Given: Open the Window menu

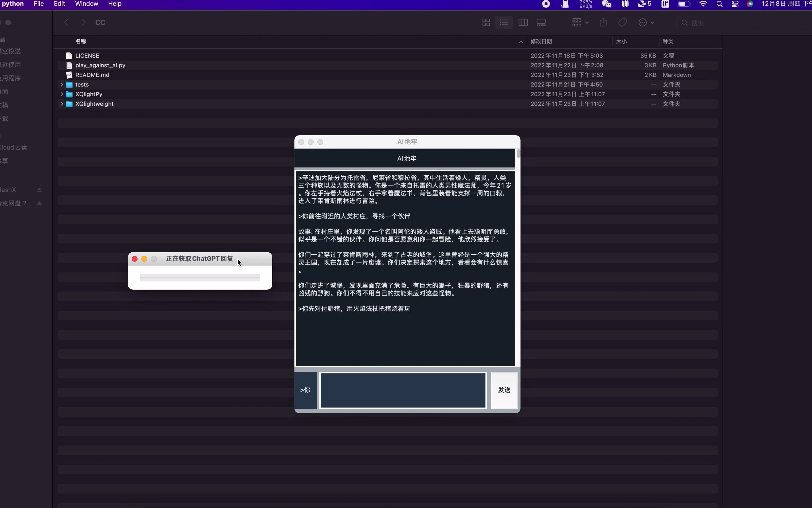Looking at the screenshot, I should pyautogui.click(x=87, y=4).
